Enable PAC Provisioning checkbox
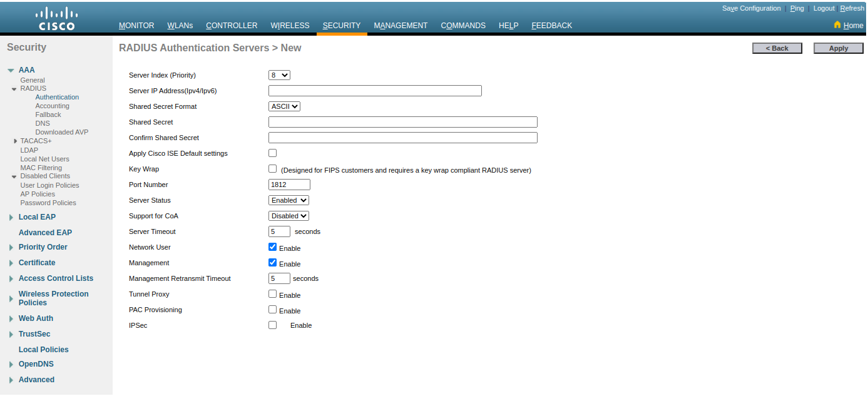This screenshot has height=396, width=868. (x=272, y=309)
